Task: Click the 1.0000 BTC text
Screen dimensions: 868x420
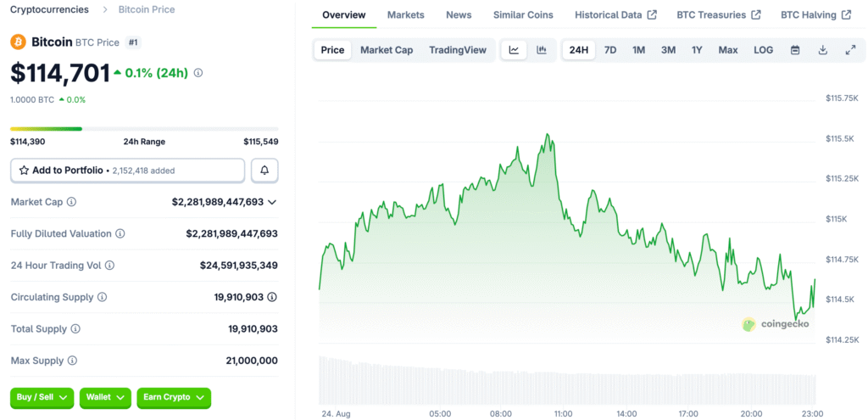Action: [x=32, y=100]
